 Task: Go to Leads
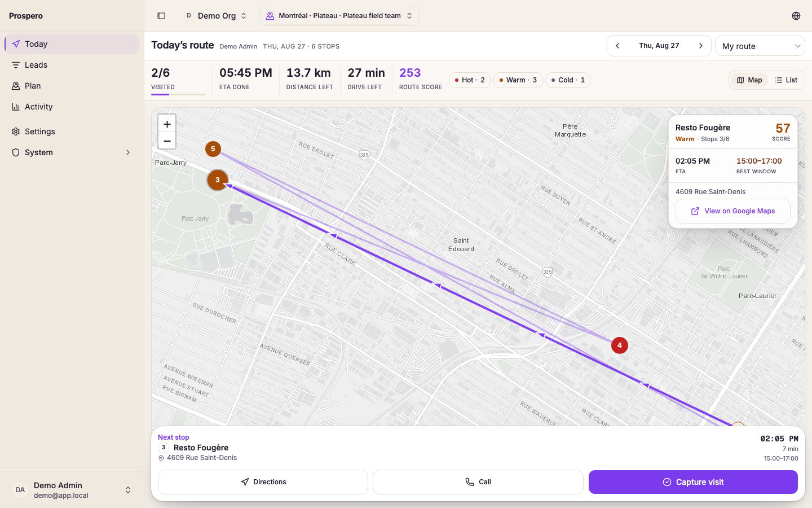coord(72,65)
